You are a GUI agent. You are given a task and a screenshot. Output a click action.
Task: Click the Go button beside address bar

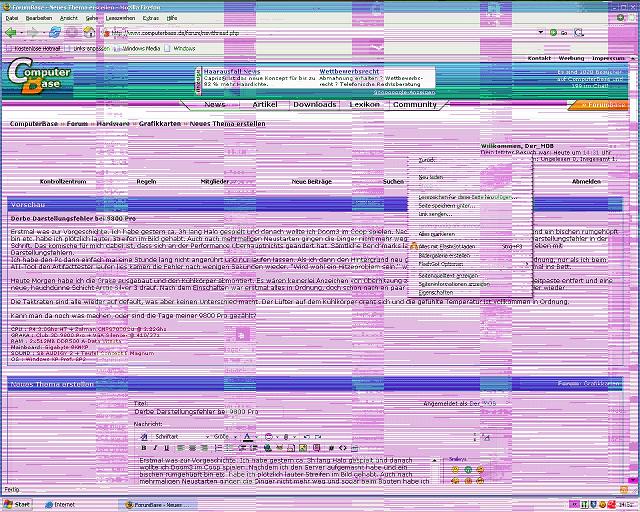tap(559, 32)
